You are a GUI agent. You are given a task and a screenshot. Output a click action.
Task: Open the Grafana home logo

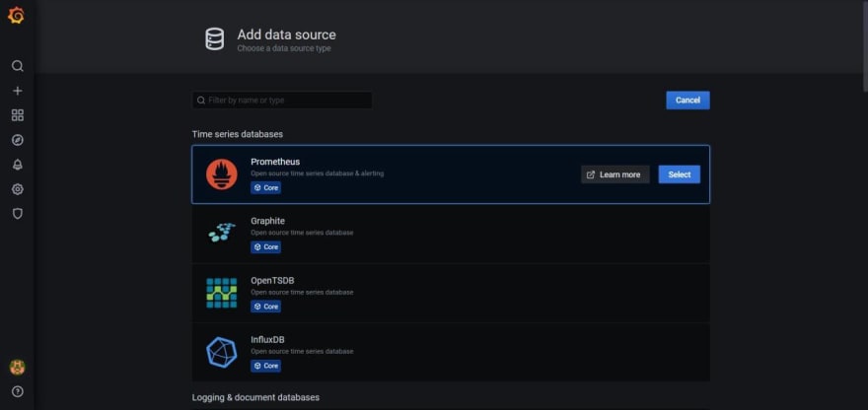tap(16, 16)
